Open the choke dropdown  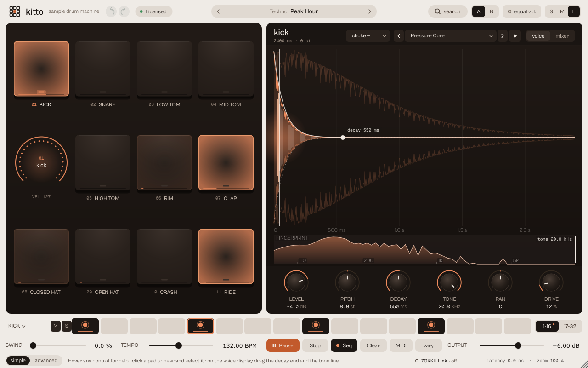pyautogui.click(x=368, y=36)
